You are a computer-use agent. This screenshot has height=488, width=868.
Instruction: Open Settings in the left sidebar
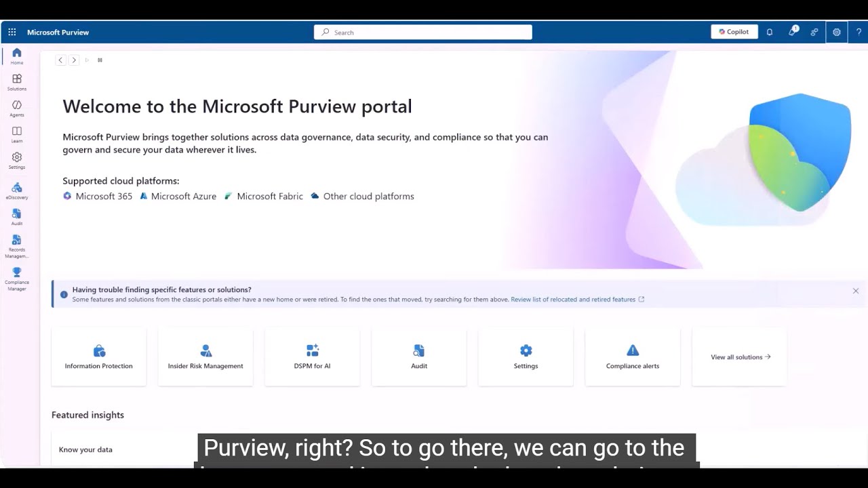click(17, 161)
